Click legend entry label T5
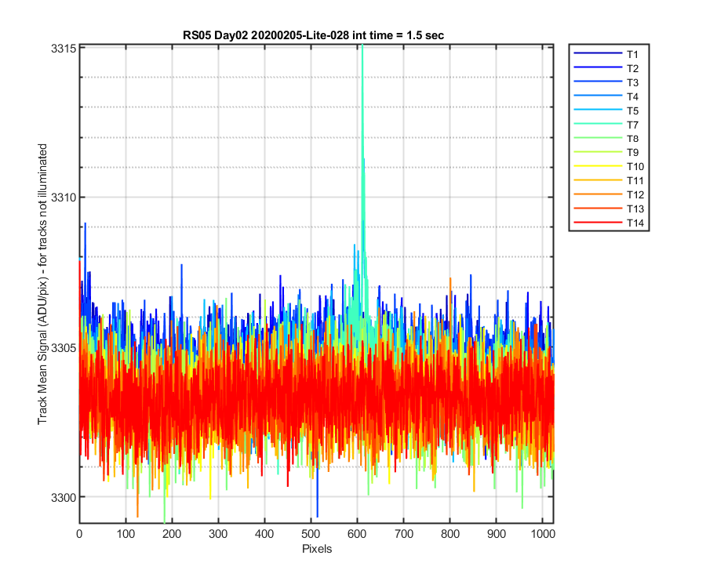The height and width of the screenshot is (588, 706). click(x=632, y=111)
